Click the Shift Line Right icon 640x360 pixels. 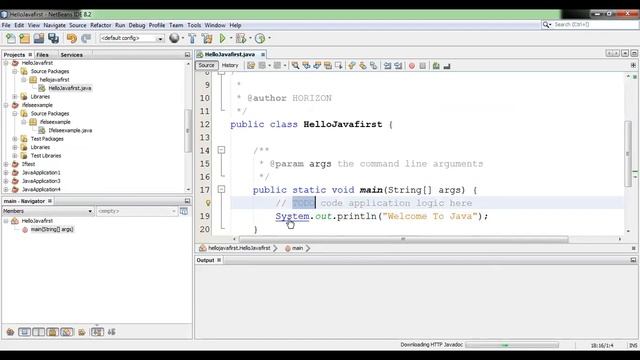(x=398, y=66)
